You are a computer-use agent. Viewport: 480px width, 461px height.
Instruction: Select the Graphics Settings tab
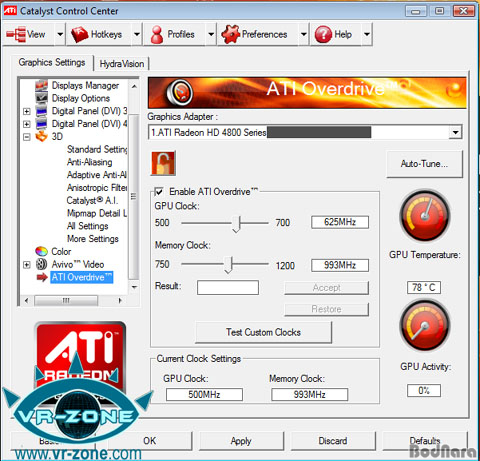click(52, 62)
